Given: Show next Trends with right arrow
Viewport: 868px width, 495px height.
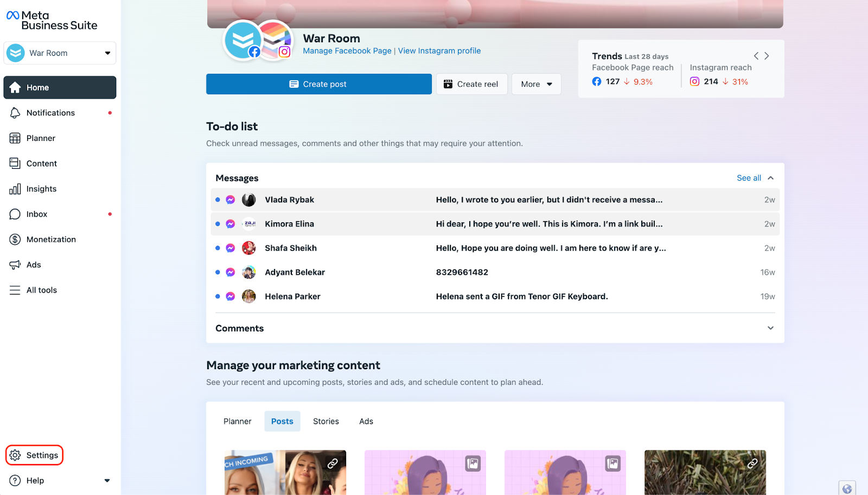Looking at the screenshot, I should tap(767, 56).
